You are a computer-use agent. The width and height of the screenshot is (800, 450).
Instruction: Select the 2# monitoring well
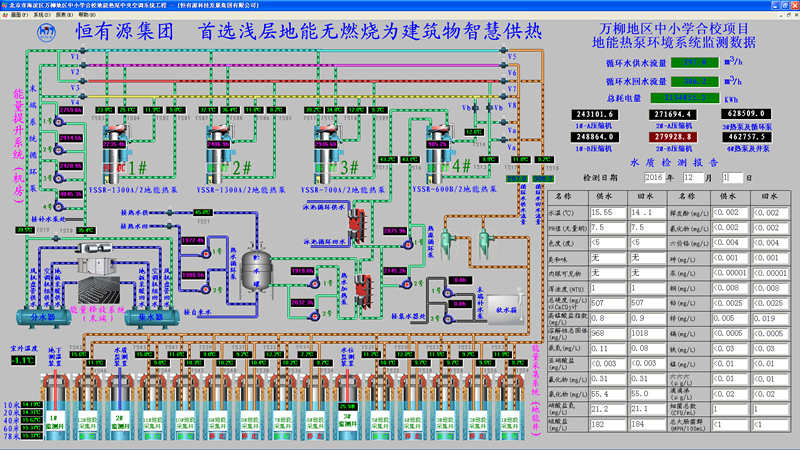click(x=120, y=408)
